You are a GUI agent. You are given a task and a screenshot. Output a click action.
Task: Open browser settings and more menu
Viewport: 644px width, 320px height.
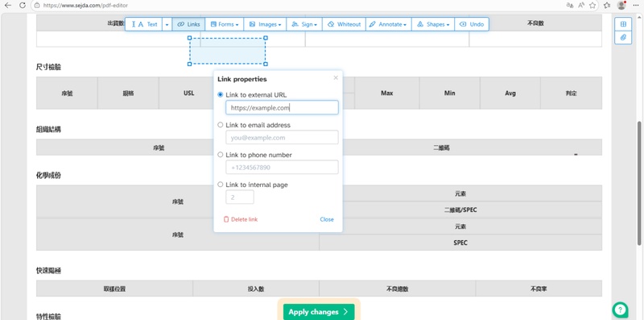tap(636, 6)
